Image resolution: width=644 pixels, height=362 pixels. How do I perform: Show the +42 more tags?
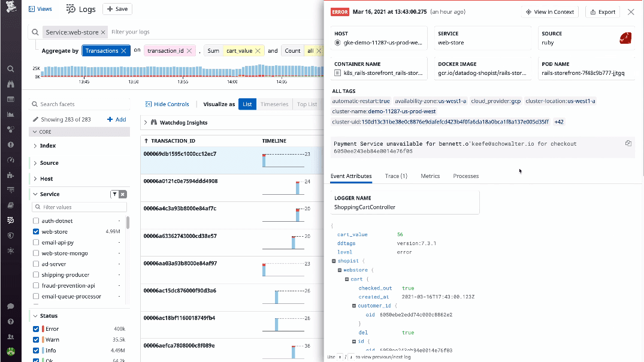coord(559,122)
